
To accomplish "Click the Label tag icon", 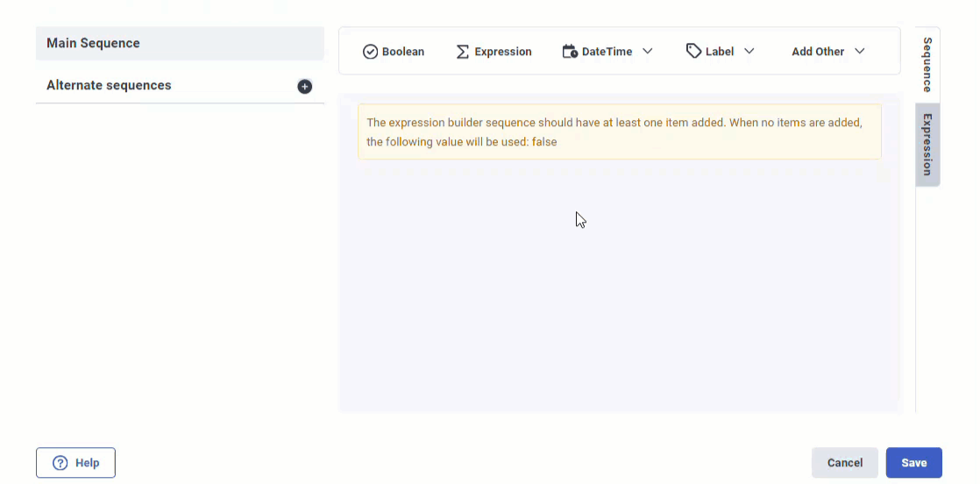I will tap(693, 52).
